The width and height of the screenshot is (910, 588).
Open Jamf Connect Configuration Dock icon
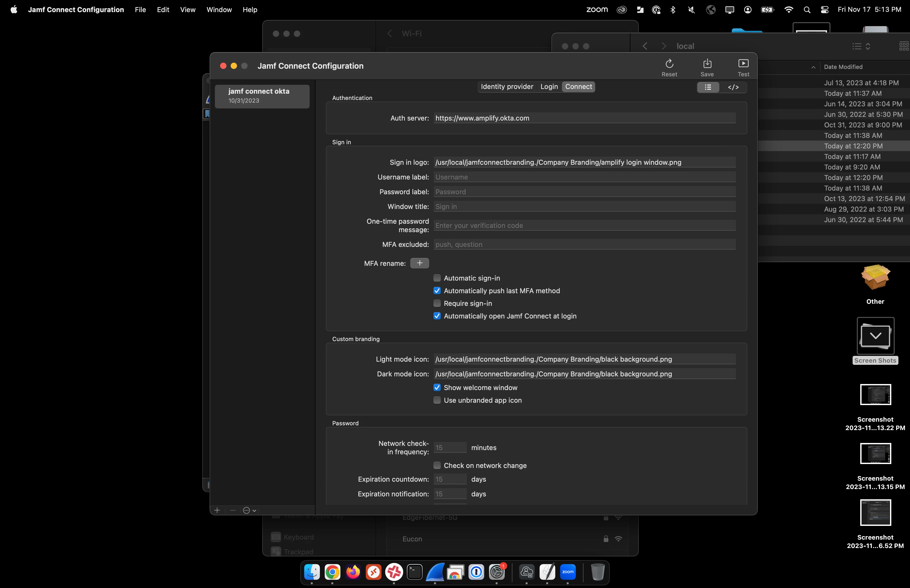pos(527,572)
